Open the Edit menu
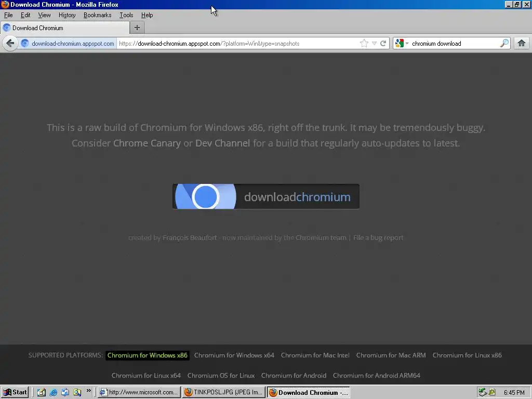 [25, 15]
